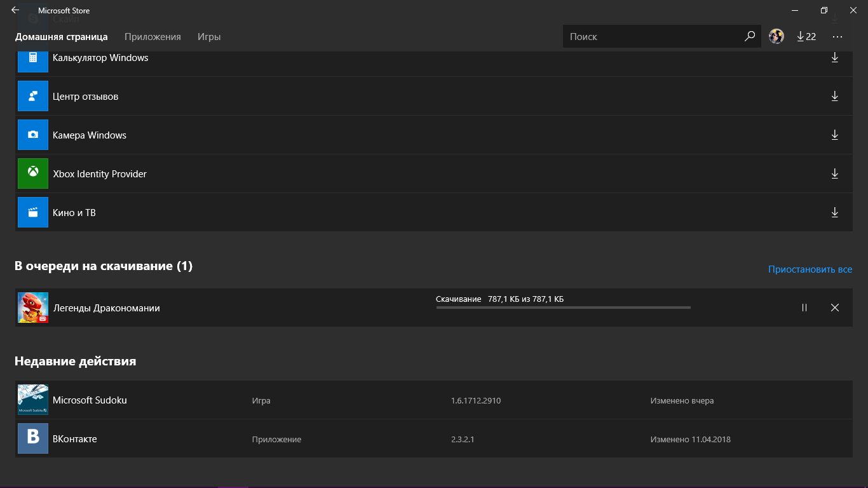The height and width of the screenshot is (488, 868).
Task: Open ВКонтакте app icon
Action: pyautogui.click(x=33, y=439)
